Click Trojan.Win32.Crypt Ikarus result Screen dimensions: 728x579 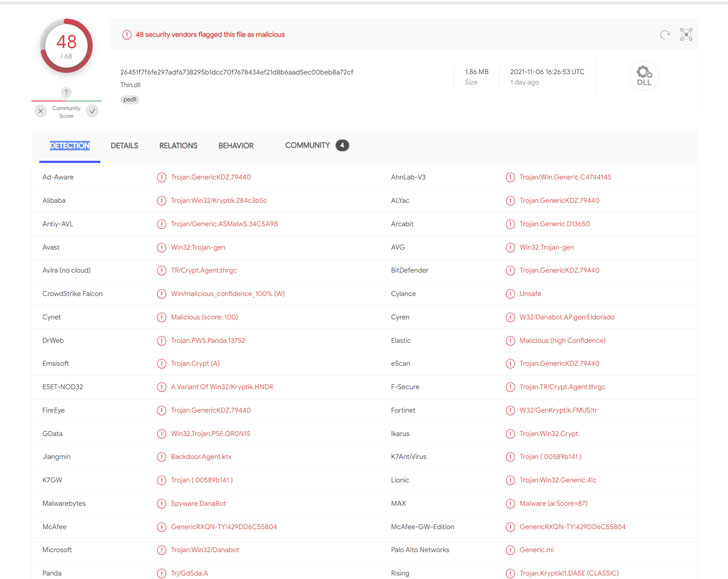pyautogui.click(x=549, y=434)
